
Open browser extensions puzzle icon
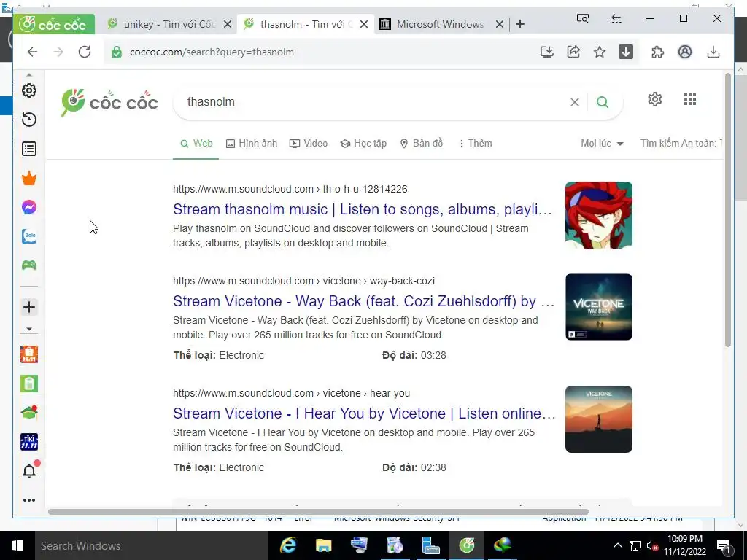(x=657, y=52)
